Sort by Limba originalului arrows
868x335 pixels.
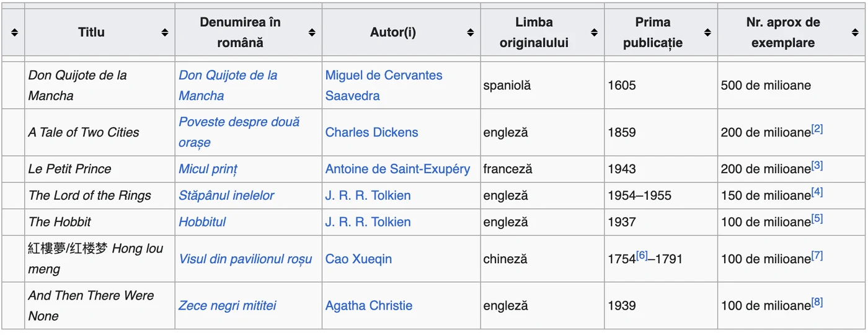(x=594, y=33)
